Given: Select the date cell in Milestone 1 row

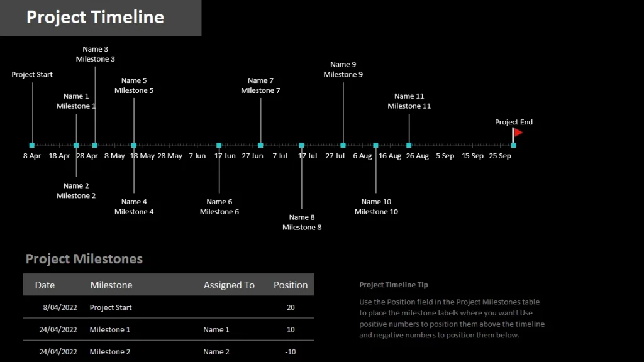Looking at the screenshot, I should [x=58, y=329].
